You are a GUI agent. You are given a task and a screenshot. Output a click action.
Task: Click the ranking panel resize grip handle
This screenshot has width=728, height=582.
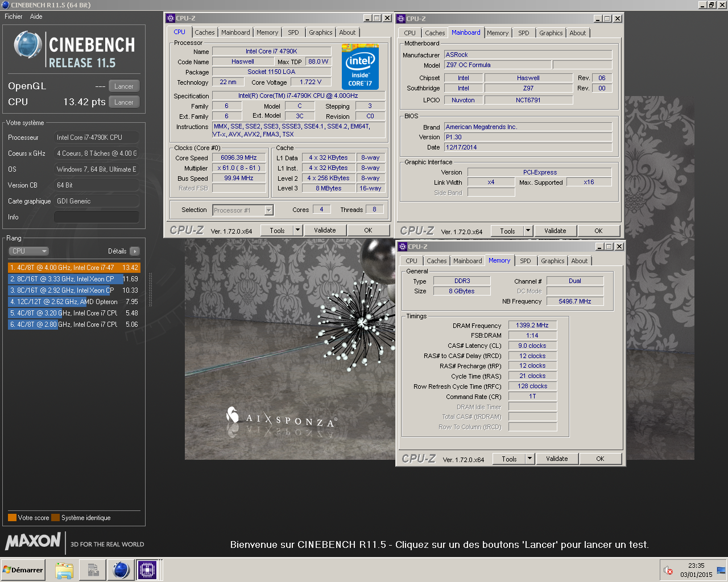[x=151, y=290]
